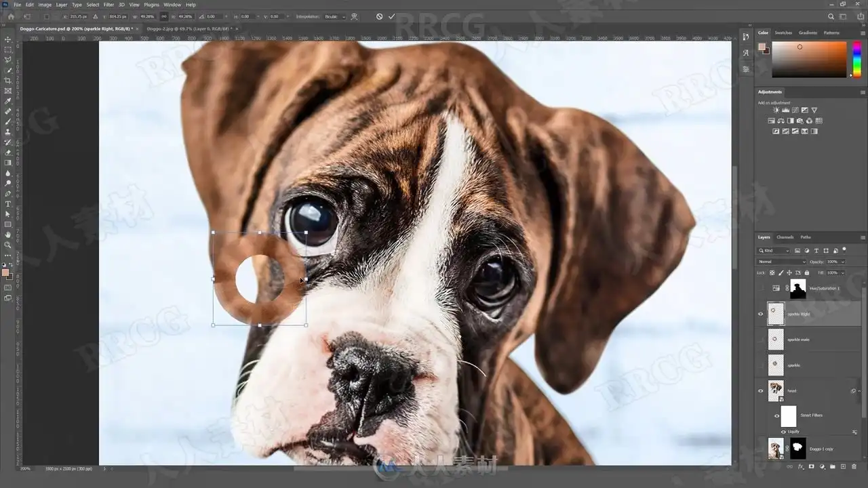The width and height of the screenshot is (868, 488).
Task: Toggle the width-height aspect ratio link
Action: click(163, 16)
